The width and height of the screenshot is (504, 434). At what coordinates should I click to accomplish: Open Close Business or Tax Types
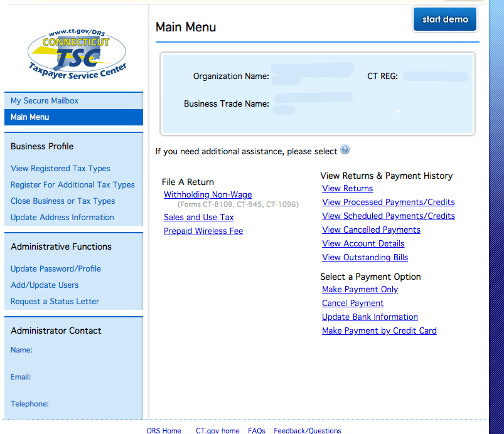(x=63, y=201)
